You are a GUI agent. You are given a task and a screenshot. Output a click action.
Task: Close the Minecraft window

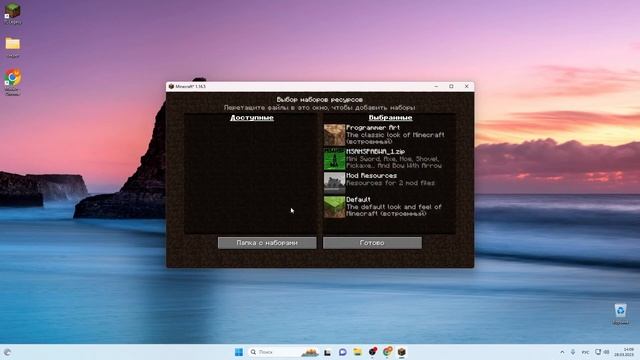coord(467,87)
